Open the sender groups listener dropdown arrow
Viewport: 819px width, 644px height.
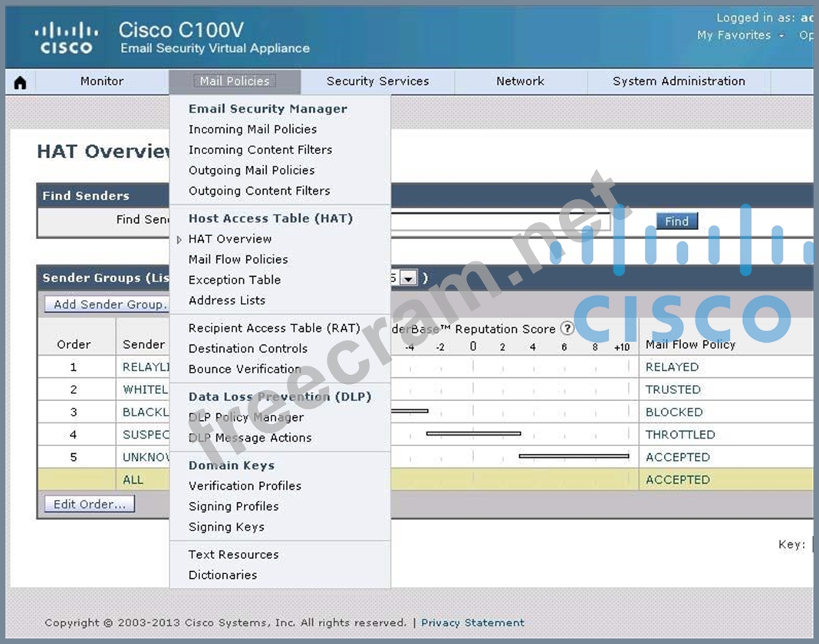coord(408,278)
